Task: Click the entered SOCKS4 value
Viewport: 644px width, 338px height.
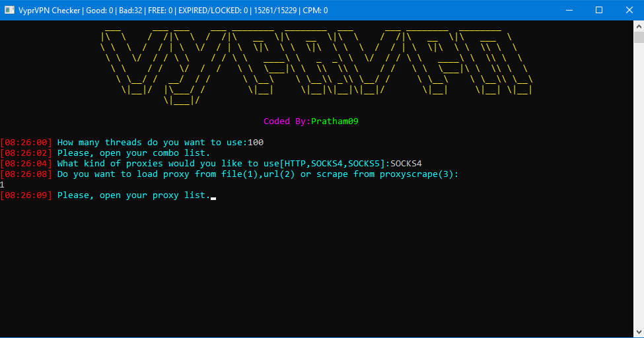Action: (406, 164)
